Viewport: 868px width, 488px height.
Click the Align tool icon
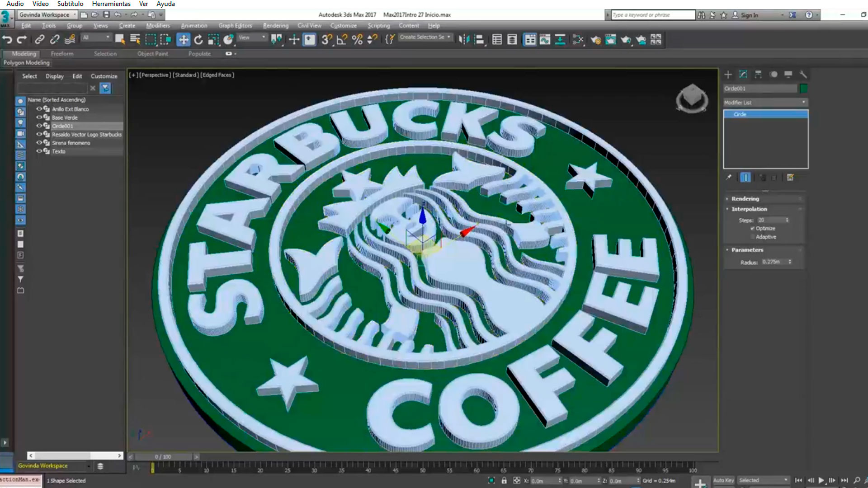(x=479, y=40)
